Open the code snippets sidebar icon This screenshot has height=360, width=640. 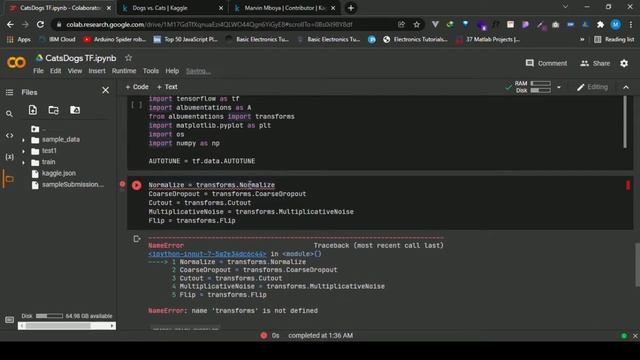point(9,136)
